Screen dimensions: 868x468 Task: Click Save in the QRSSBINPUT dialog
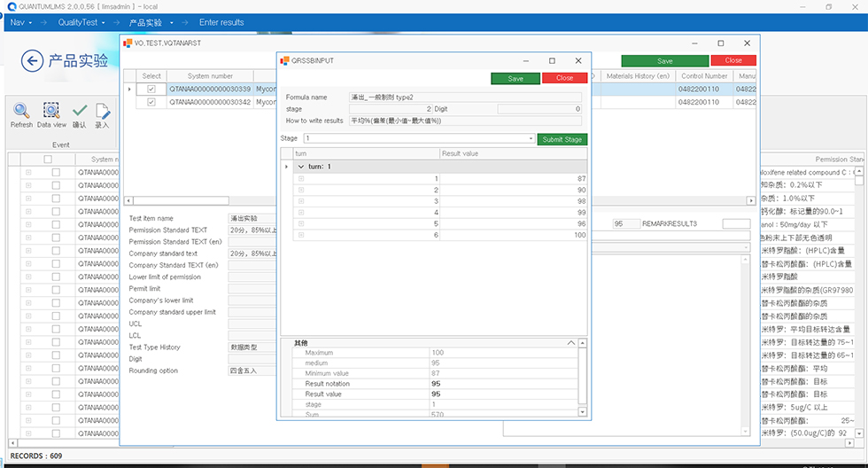click(515, 78)
